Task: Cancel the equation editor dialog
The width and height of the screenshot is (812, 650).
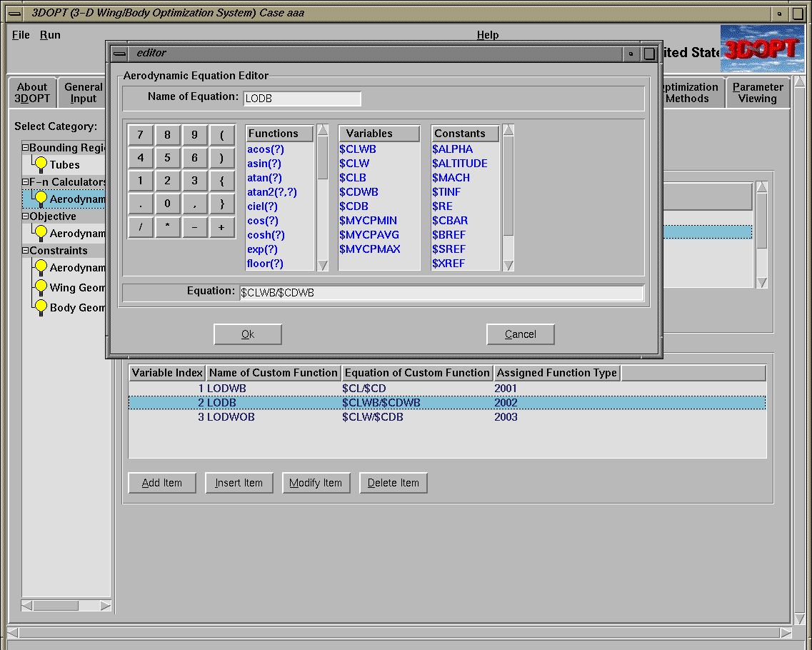Action: [x=521, y=334]
